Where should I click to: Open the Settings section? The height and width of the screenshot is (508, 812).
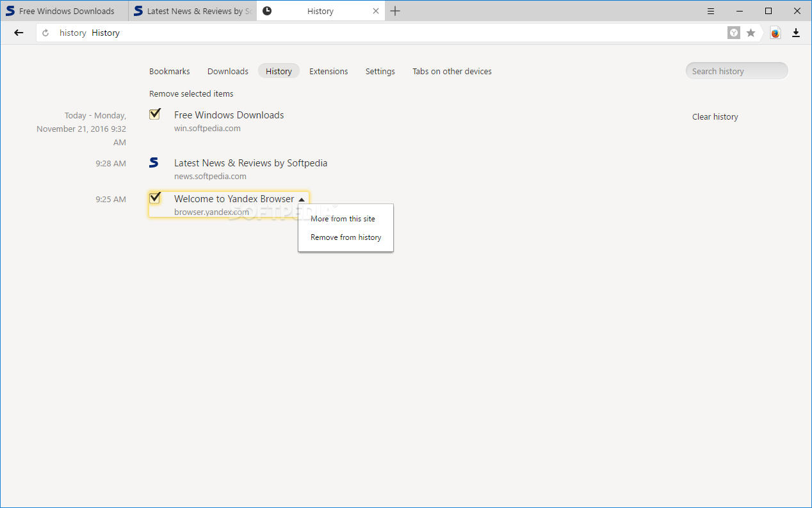point(380,71)
